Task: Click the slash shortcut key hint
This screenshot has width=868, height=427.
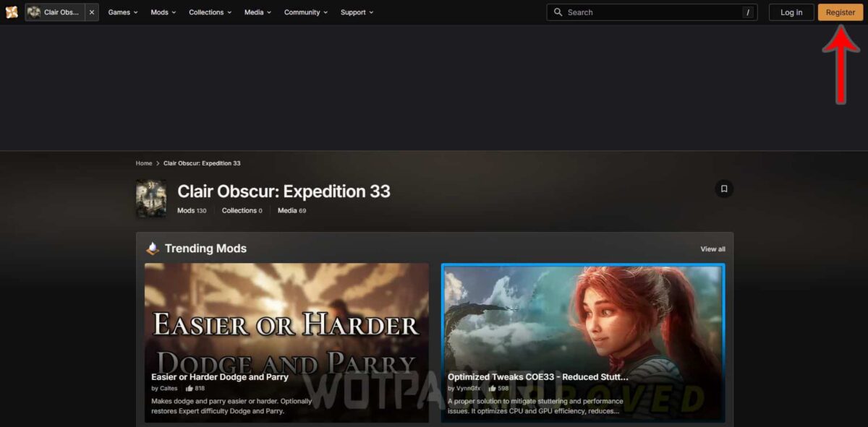Action: click(x=746, y=12)
